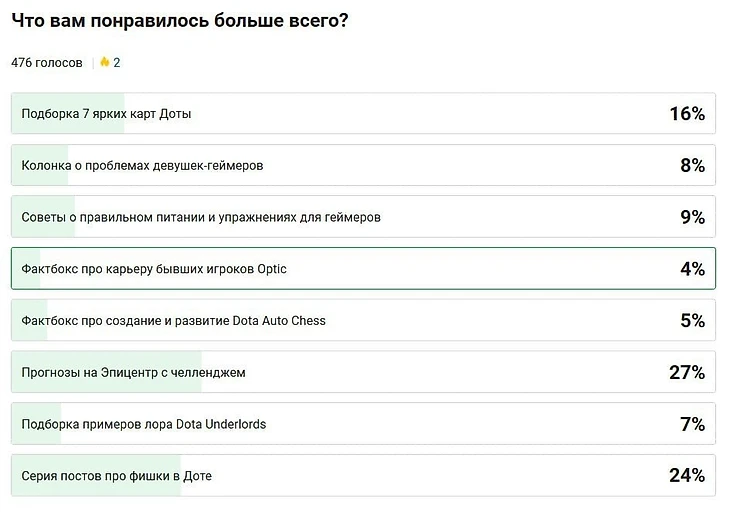The height and width of the screenshot is (521, 730).
Task: Click the 16% result label
Action: [x=687, y=114]
